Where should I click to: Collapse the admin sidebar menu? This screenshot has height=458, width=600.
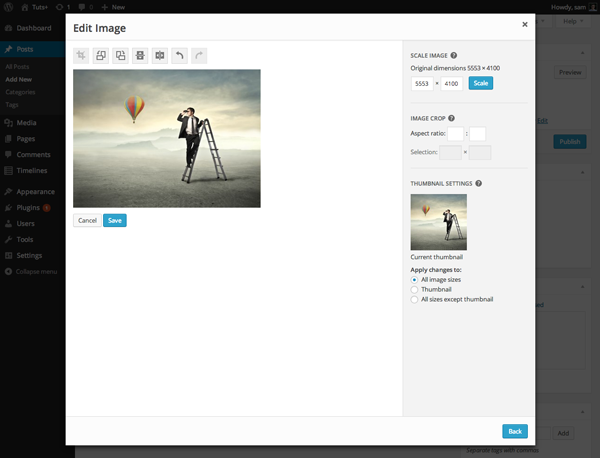(31, 271)
